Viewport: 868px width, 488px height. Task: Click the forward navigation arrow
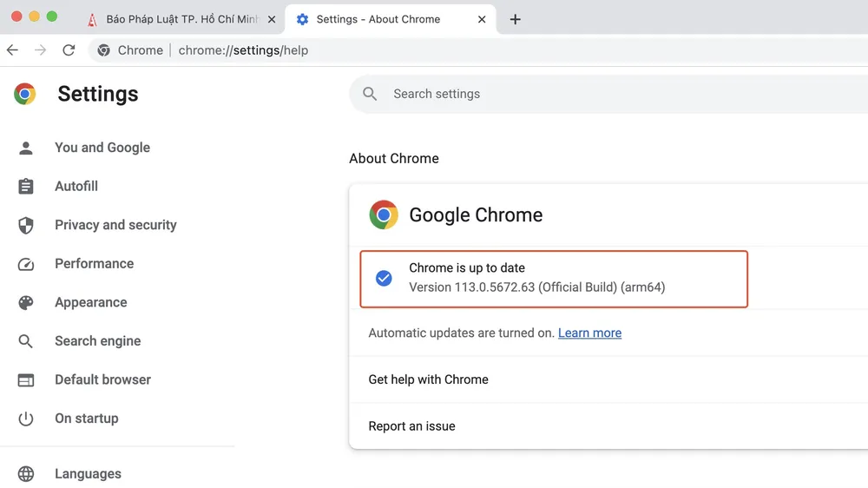[x=40, y=50]
